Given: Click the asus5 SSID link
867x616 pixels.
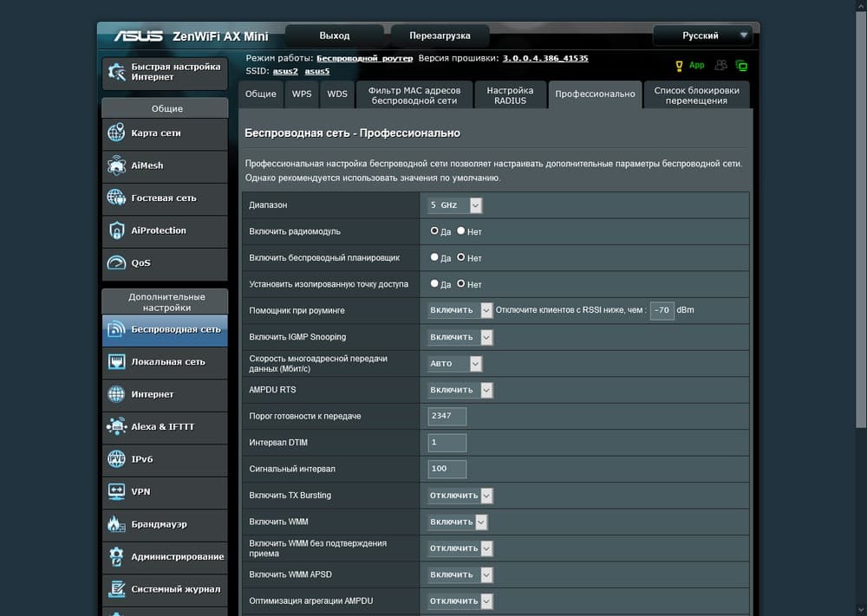Looking at the screenshot, I should (x=316, y=71).
